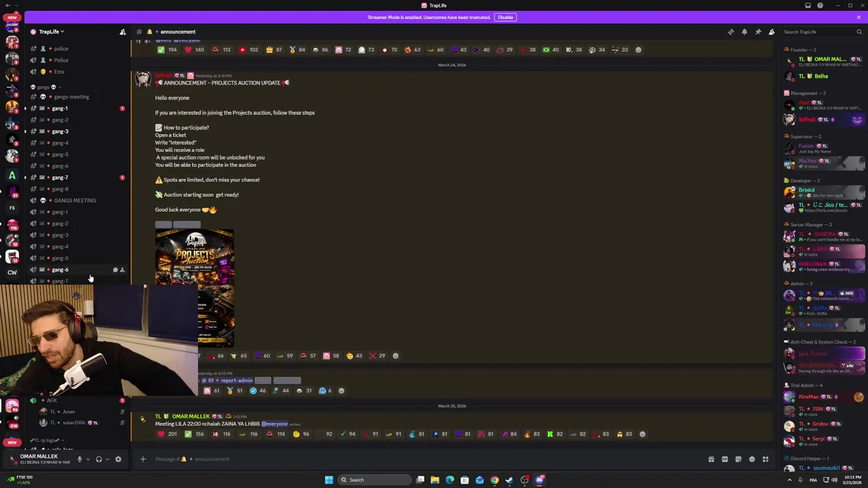Mute microphone in user panel

79,459
